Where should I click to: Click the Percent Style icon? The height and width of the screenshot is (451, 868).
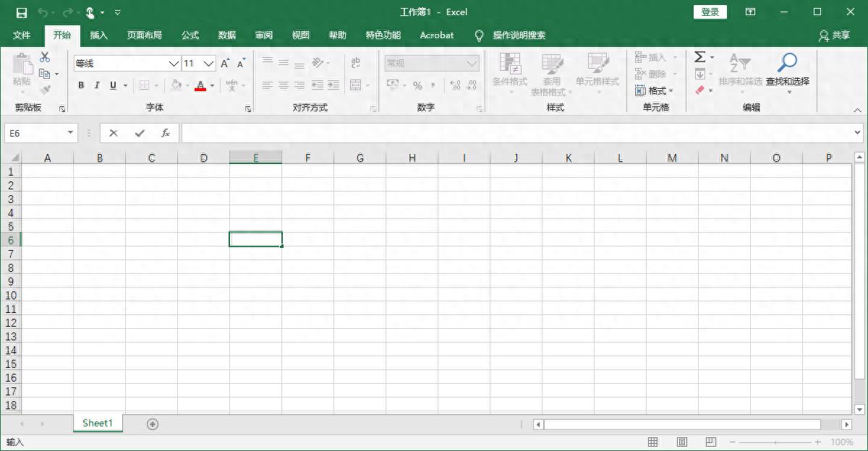pyautogui.click(x=417, y=85)
